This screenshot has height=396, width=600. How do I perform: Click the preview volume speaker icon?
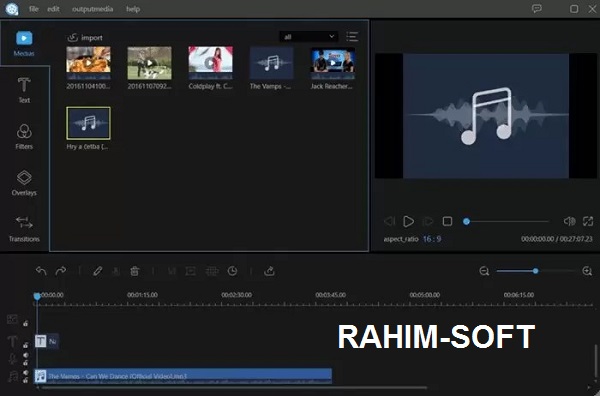click(569, 221)
